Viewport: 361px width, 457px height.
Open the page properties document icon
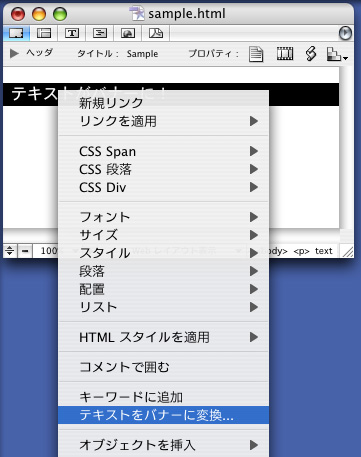pos(256,54)
